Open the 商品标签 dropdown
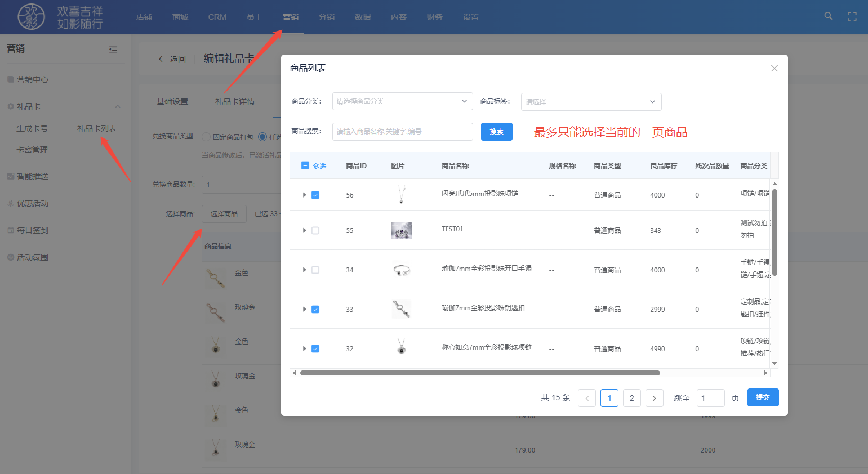The image size is (868, 474). 591,102
